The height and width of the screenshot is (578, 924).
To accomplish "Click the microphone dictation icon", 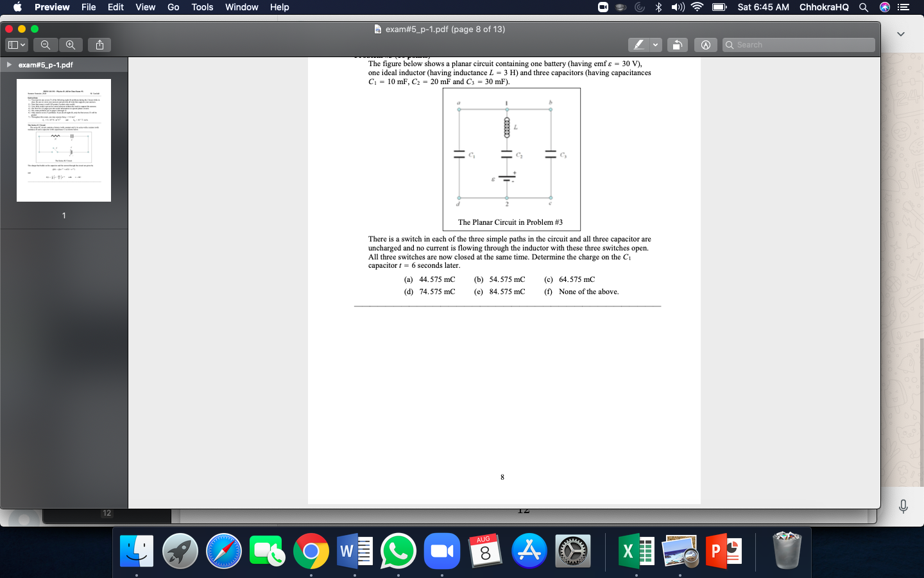I will tap(903, 507).
